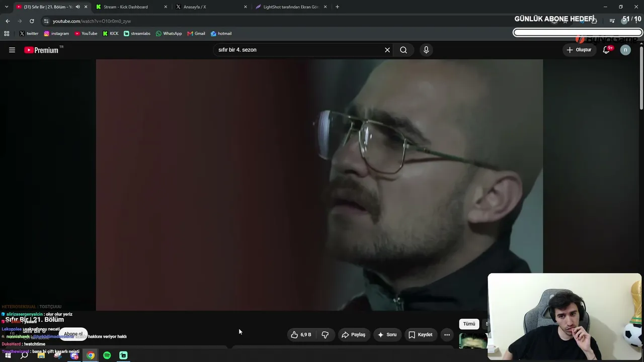Open YouTube notifications bell

pos(606,50)
